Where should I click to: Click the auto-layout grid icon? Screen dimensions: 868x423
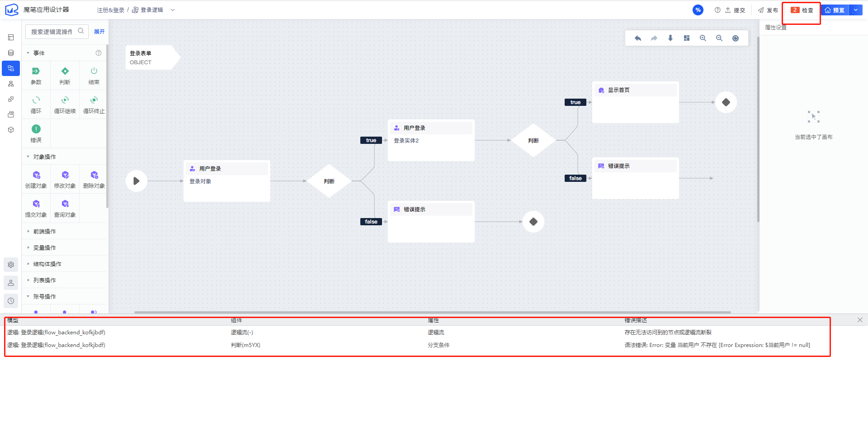point(687,38)
